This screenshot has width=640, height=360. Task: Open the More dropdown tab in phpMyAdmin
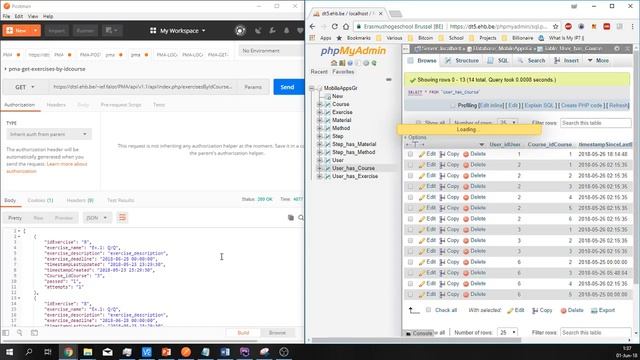click(x=598, y=60)
